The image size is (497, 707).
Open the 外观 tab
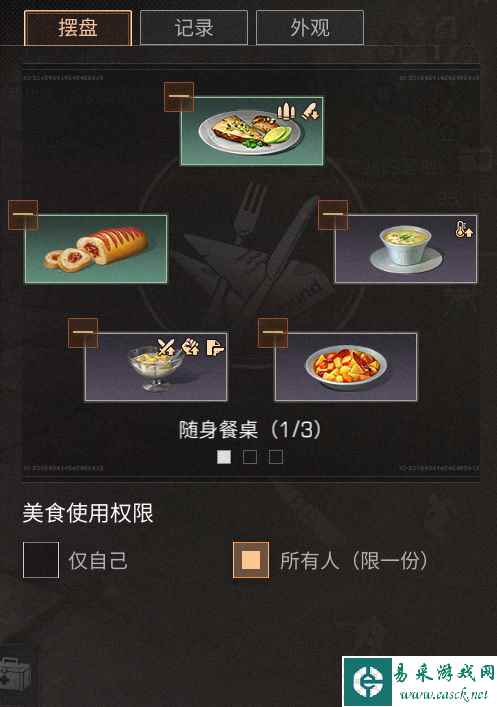tap(310, 28)
